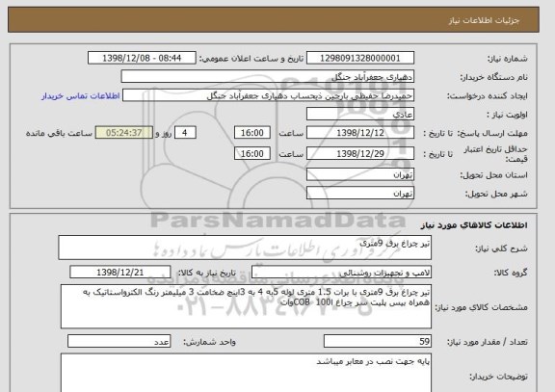This screenshot has height=392, width=555.
Task: Click the section heading اطلاعات کالاهای مورد نیاز
Action: coord(474,225)
